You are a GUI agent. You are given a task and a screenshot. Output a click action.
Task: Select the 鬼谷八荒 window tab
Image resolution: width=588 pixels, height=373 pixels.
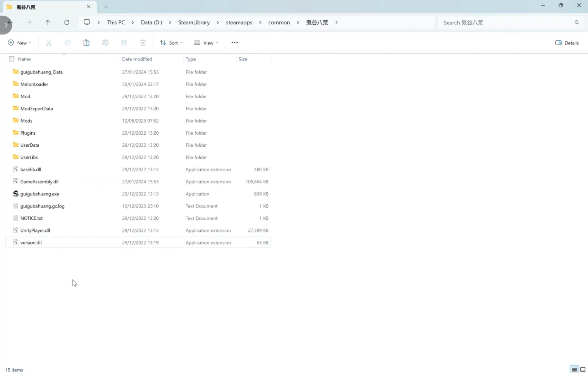[49, 7]
